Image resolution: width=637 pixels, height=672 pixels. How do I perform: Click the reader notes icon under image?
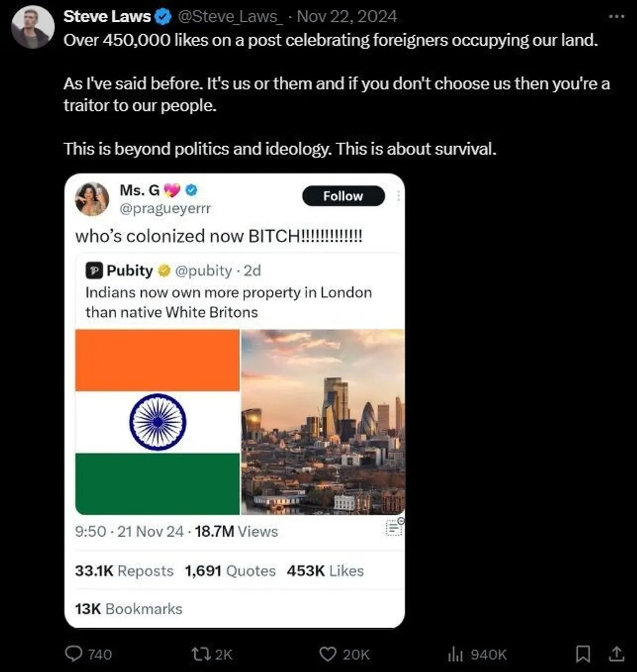[394, 527]
